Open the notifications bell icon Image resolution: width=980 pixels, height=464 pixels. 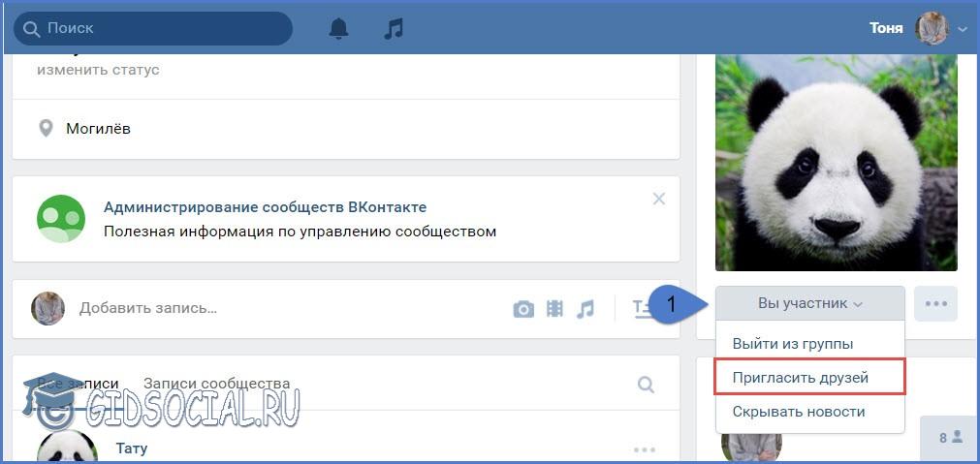point(338,29)
